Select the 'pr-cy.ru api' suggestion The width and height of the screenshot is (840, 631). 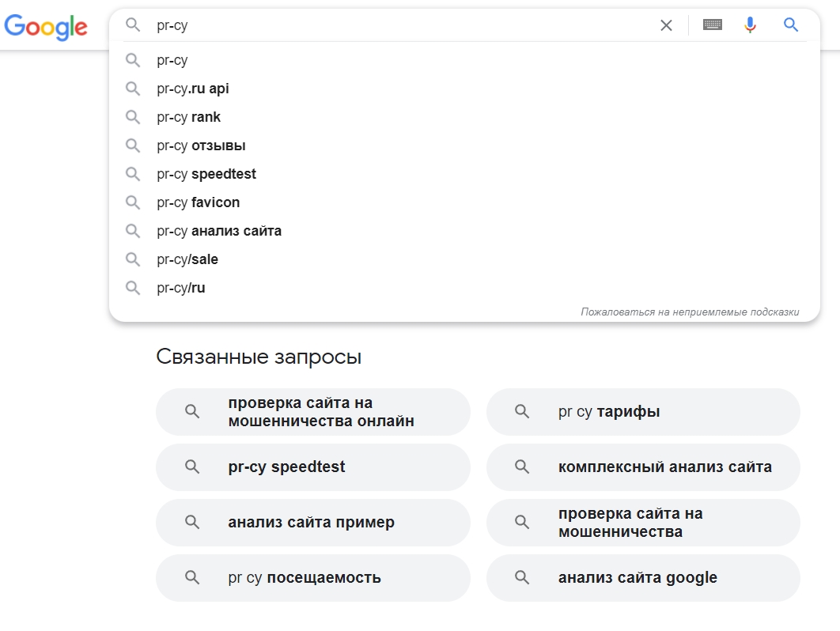click(x=192, y=88)
